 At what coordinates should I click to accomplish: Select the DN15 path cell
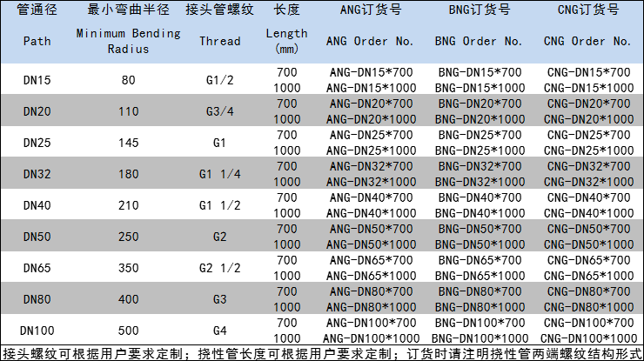[37, 80]
